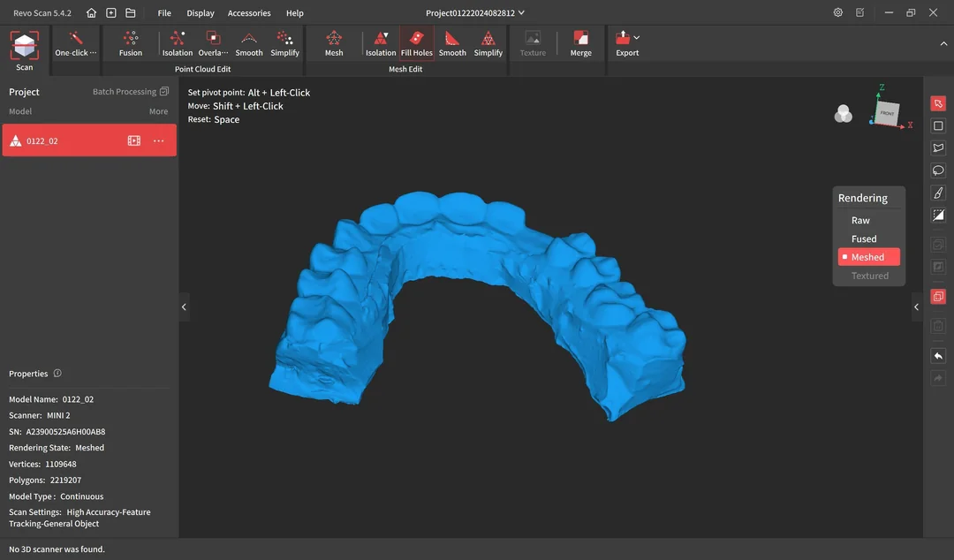Select the Meshed rendering option
954x560 pixels.
pyautogui.click(x=868, y=257)
